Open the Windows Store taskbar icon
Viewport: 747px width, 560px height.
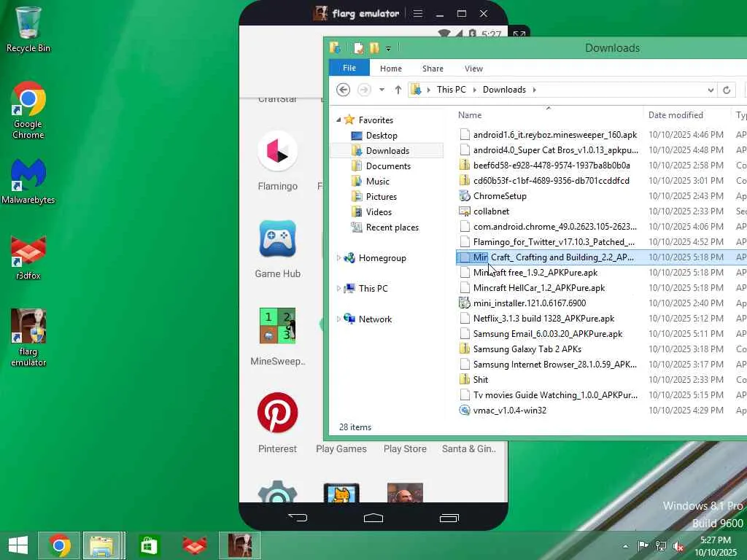click(x=149, y=545)
